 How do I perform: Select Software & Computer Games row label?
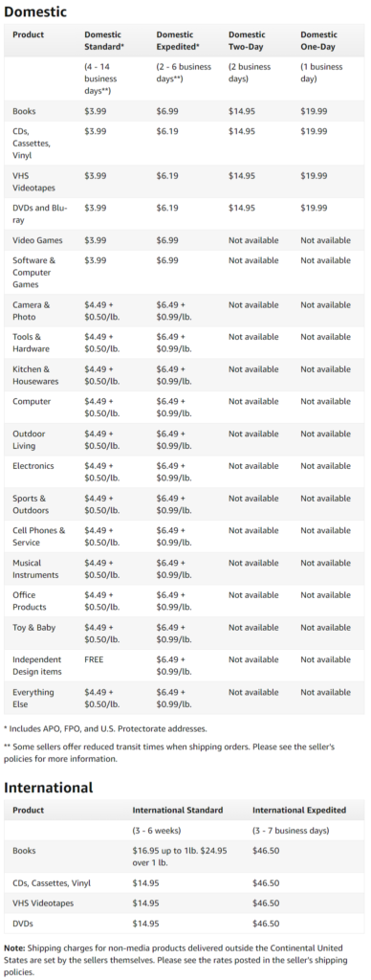(33, 273)
